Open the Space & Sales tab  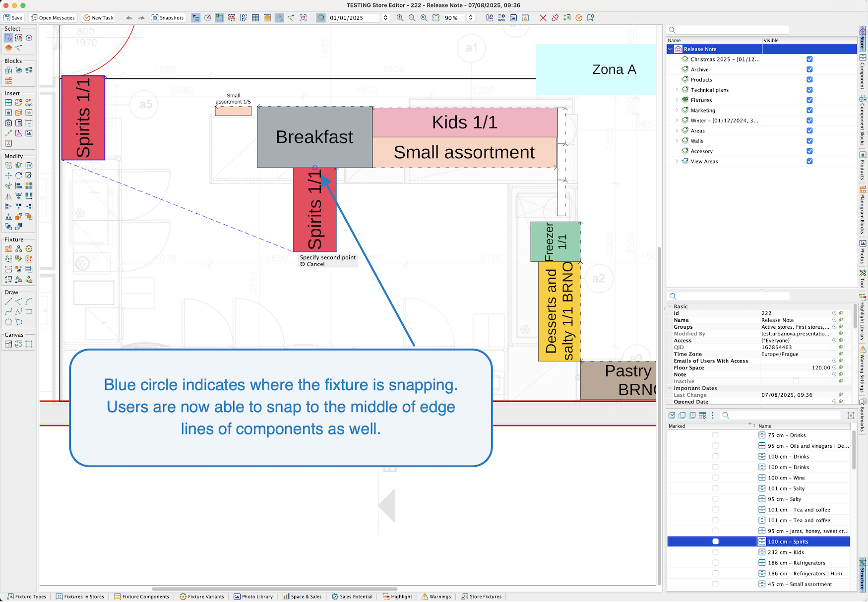303,597
